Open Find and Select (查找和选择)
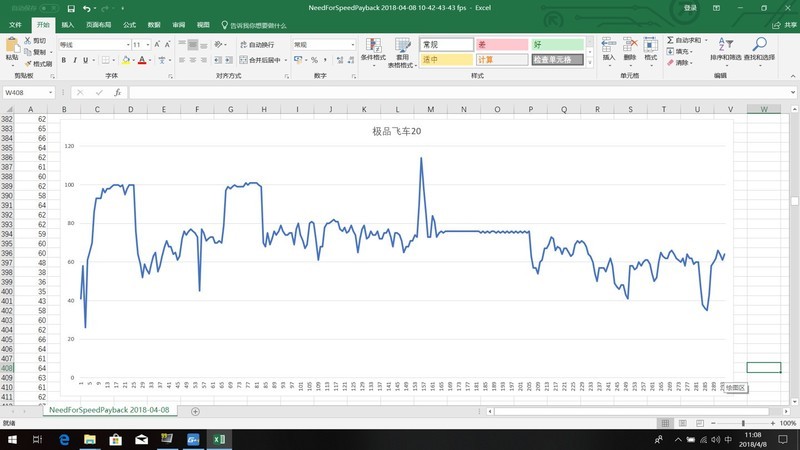This screenshot has width=800, height=450. tap(759, 49)
